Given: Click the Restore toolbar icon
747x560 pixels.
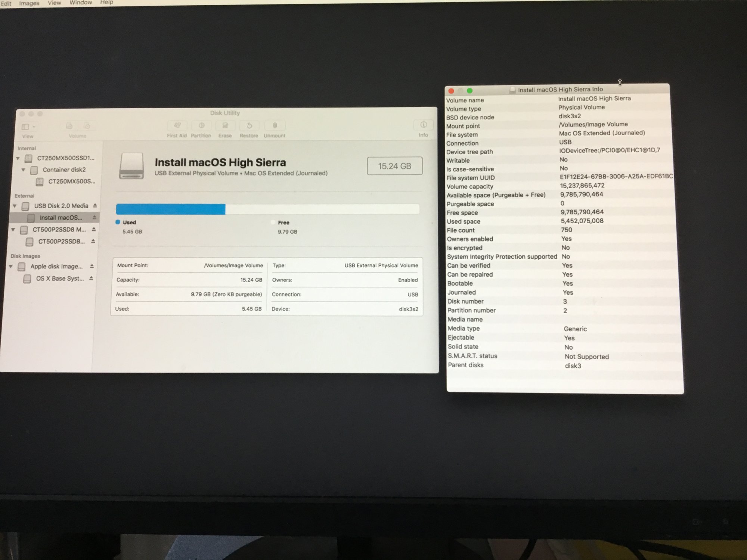Looking at the screenshot, I should point(249,126).
